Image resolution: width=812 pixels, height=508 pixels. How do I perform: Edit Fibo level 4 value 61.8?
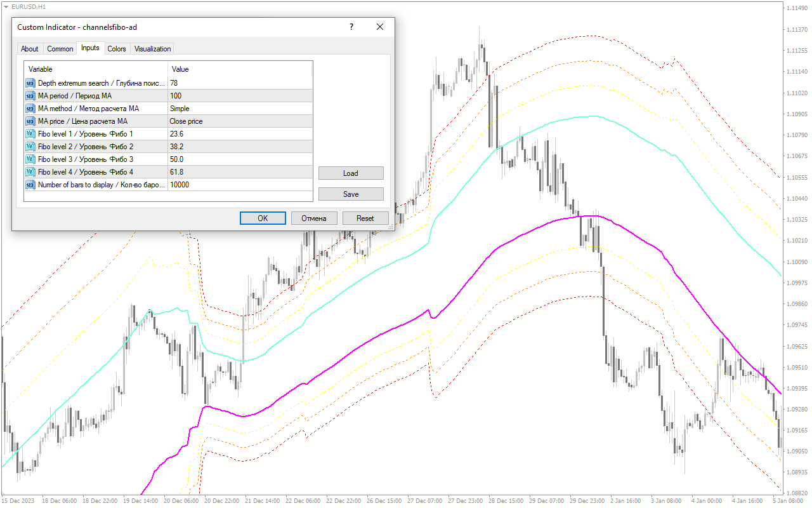pyautogui.click(x=240, y=172)
